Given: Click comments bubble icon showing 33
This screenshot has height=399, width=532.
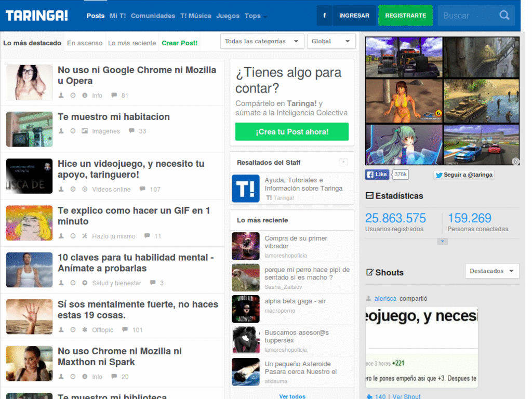Looking at the screenshot, I should click(131, 131).
